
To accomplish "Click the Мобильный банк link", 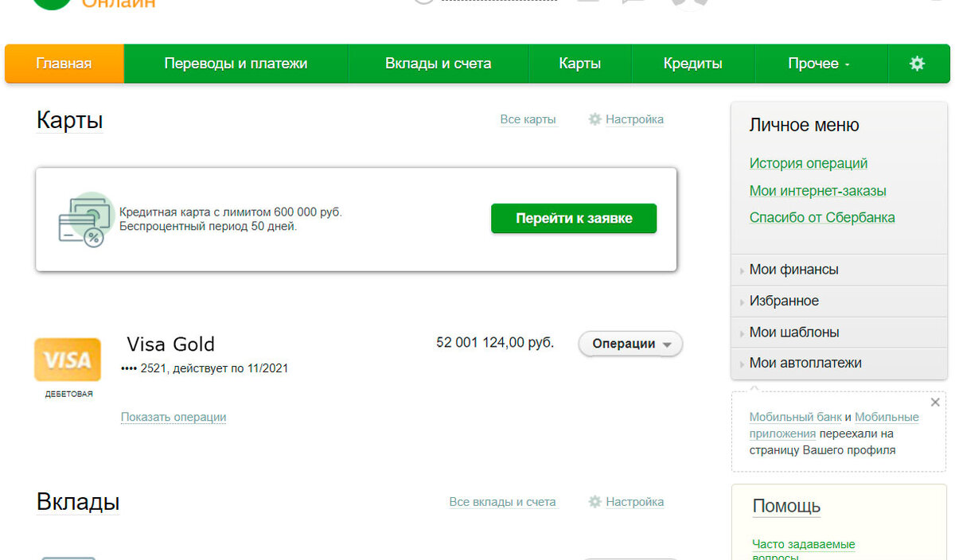I will pyautogui.click(x=795, y=417).
